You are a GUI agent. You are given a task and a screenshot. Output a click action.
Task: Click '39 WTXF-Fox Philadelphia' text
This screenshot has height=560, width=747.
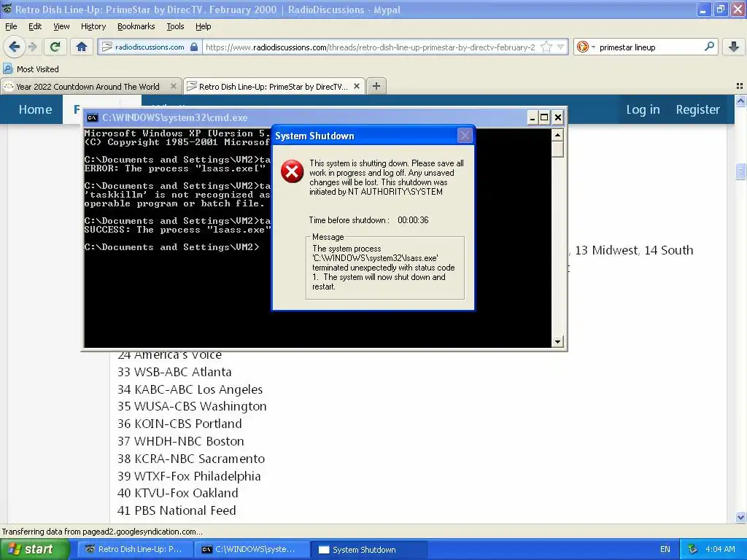pyautogui.click(x=189, y=476)
